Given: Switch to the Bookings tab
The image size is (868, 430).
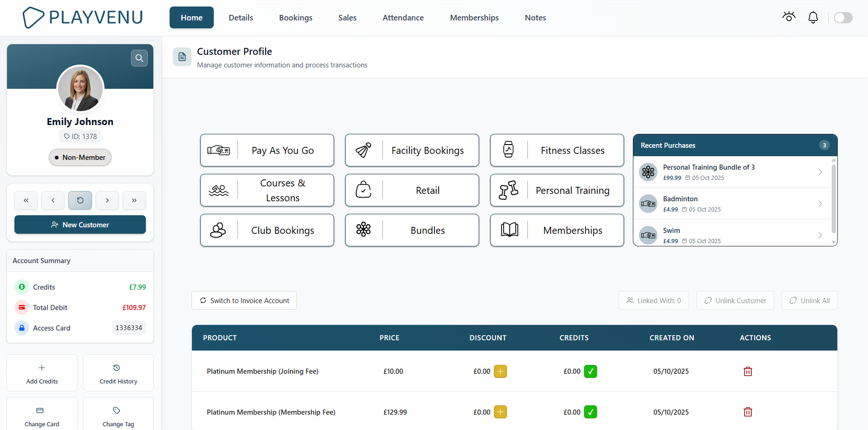Looking at the screenshot, I should coord(296,17).
